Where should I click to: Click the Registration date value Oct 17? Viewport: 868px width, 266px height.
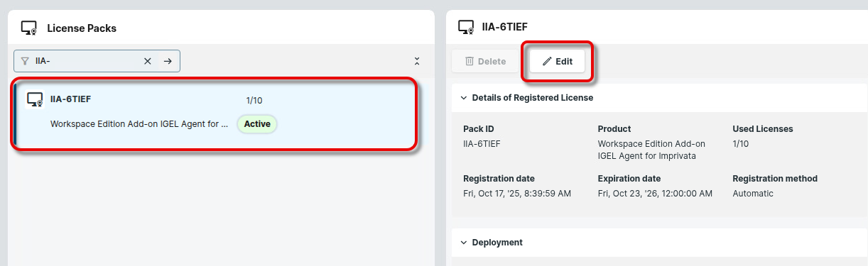click(x=517, y=193)
